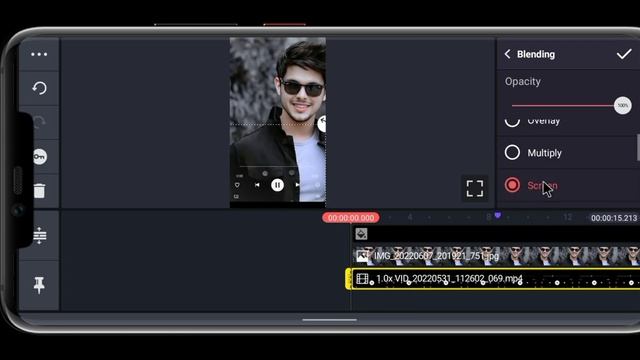
Task: Tap the greyed-out redo arrow
Action: pyautogui.click(x=39, y=122)
